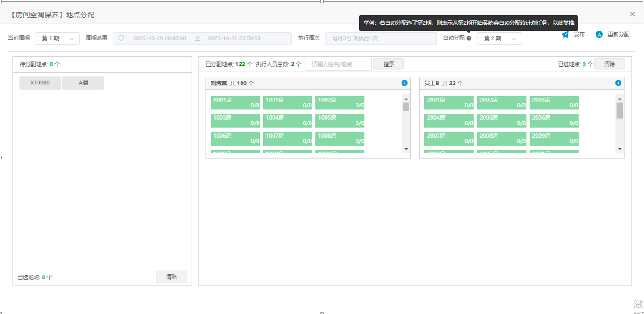Click the 请输入姓名/地点 search input field
Image resolution: width=644 pixels, height=314 pixels.
point(338,64)
